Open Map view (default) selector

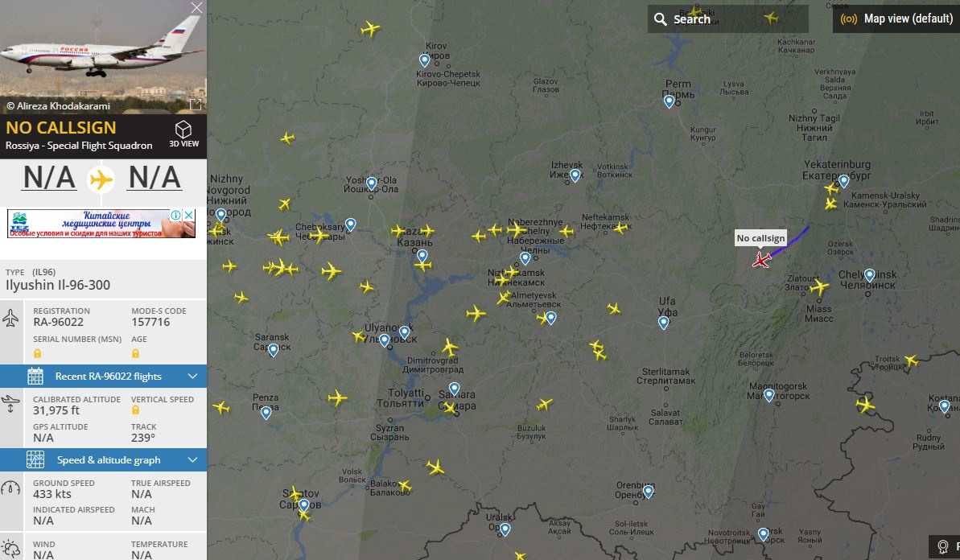click(896, 19)
